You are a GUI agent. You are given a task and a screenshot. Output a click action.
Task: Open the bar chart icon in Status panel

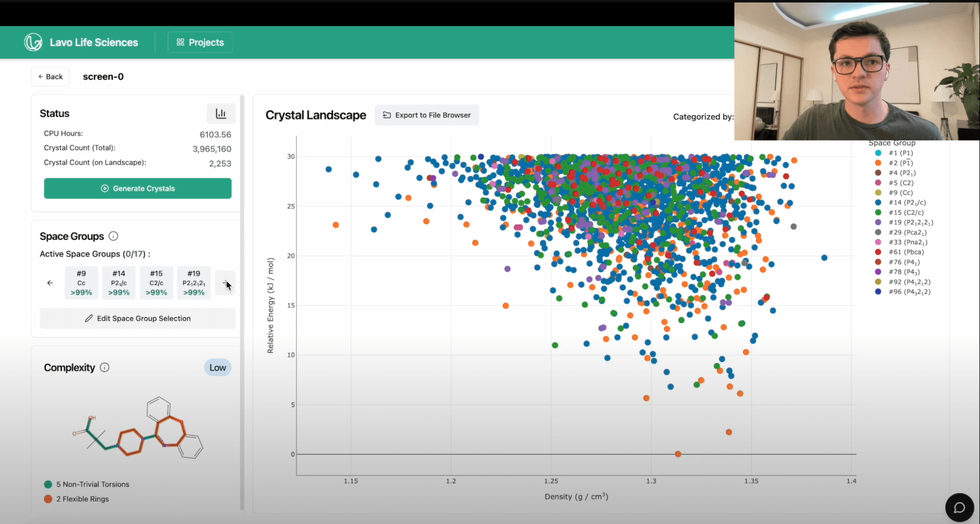pos(221,114)
